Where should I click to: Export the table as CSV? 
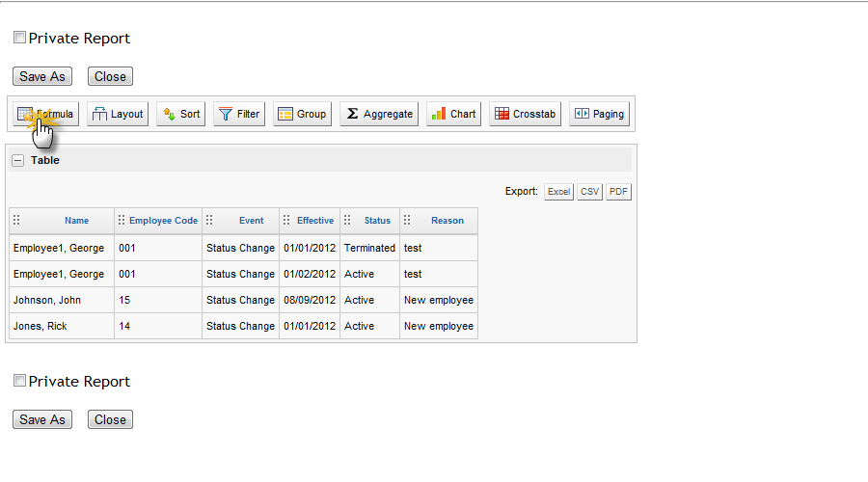(x=589, y=192)
